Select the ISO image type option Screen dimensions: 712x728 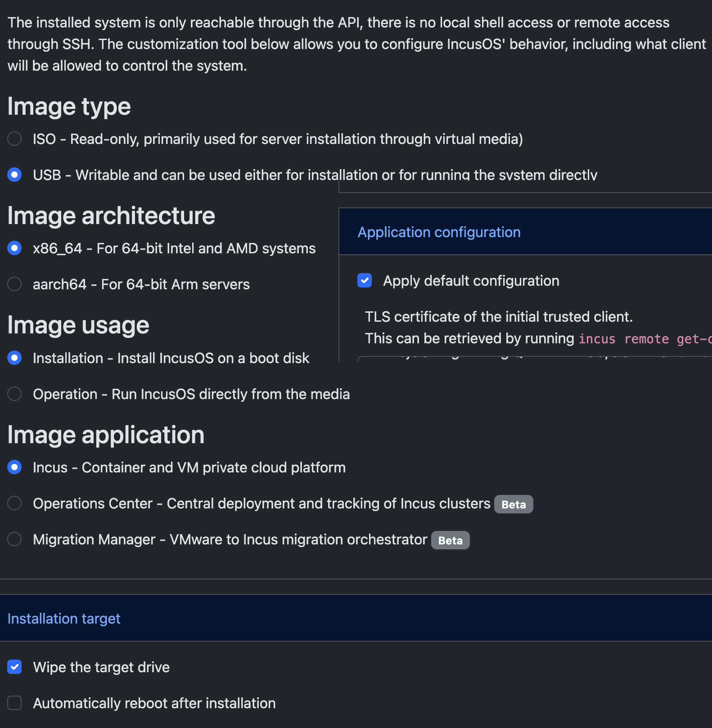coord(14,139)
